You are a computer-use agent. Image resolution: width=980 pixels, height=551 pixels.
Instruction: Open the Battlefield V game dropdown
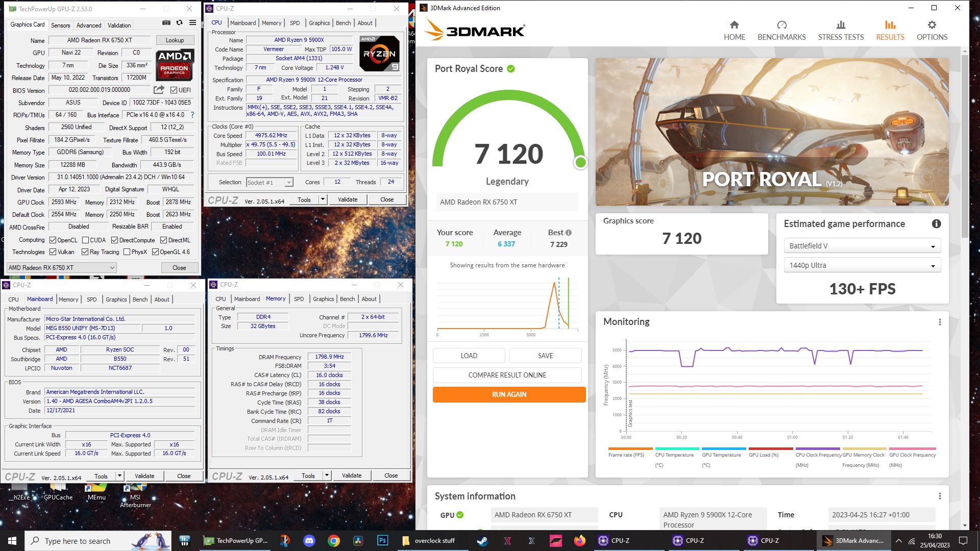862,246
